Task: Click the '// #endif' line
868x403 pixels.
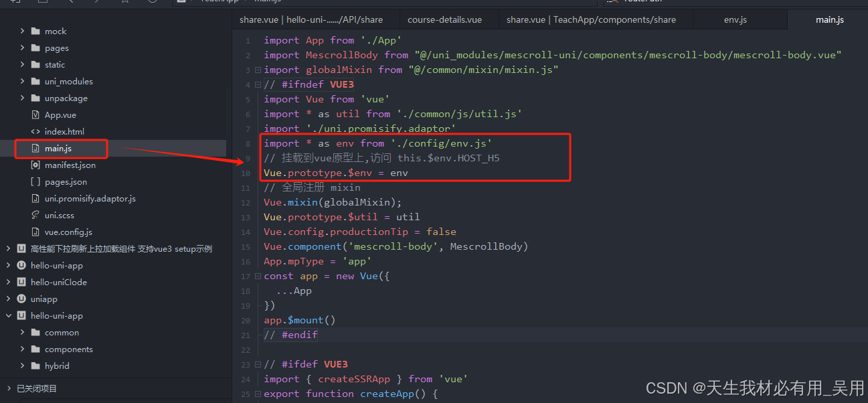Action: (291, 335)
